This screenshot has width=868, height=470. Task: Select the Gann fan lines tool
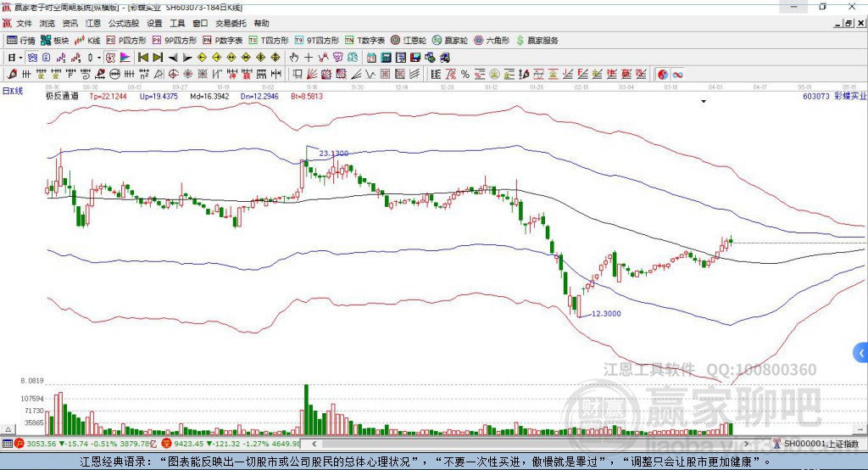(x=312, y=75)
